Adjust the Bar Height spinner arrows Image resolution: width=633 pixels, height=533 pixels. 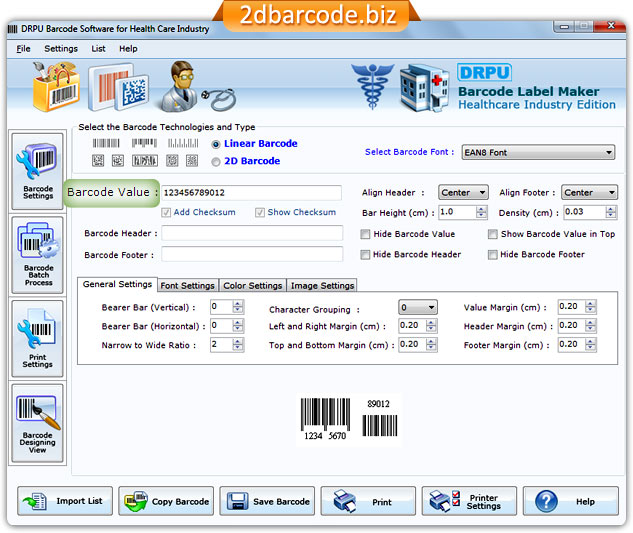point(481,212)
